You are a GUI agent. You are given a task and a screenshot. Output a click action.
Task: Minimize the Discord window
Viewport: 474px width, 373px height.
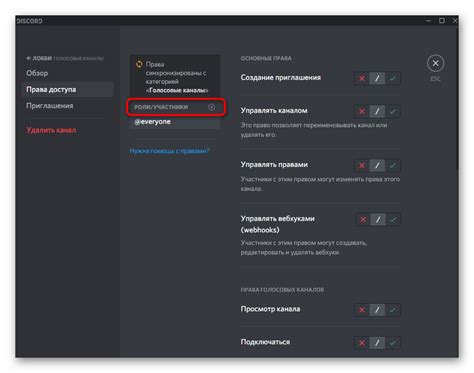(x=428, y=21)
